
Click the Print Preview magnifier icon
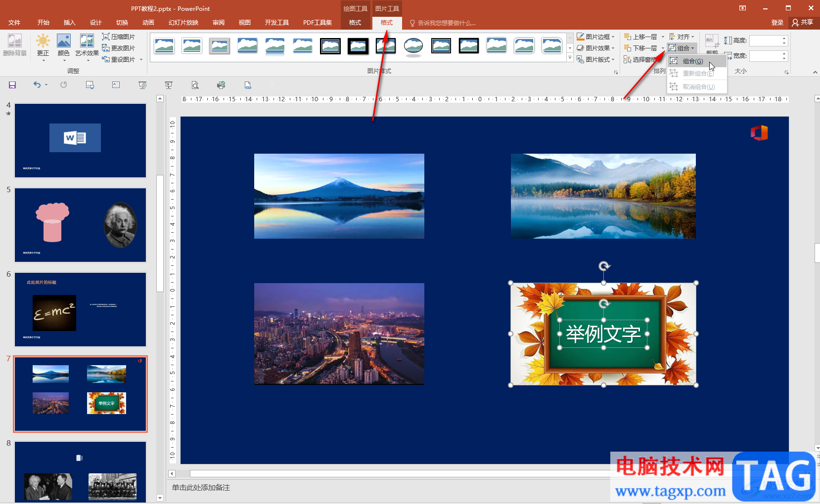click(195, 85)
